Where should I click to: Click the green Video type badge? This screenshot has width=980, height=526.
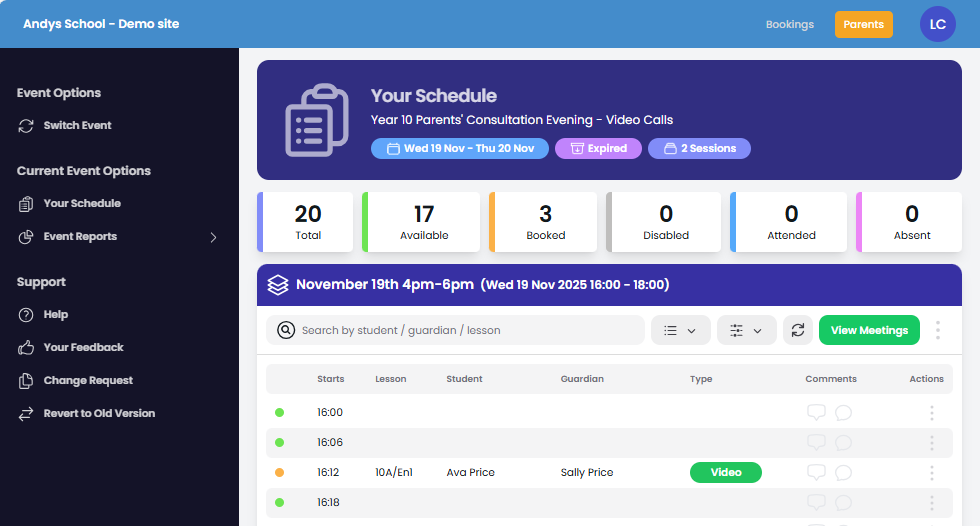pyautogui.click(x=726, y=472)
